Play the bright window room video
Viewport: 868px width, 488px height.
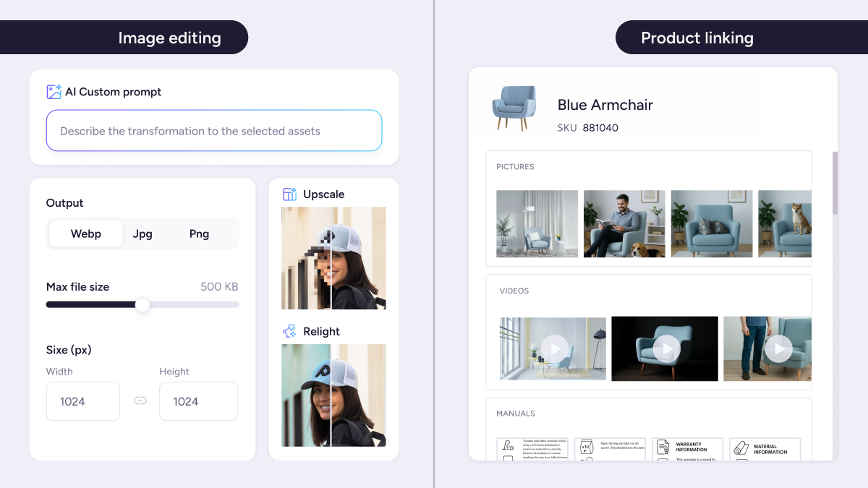tap(553, 348)
